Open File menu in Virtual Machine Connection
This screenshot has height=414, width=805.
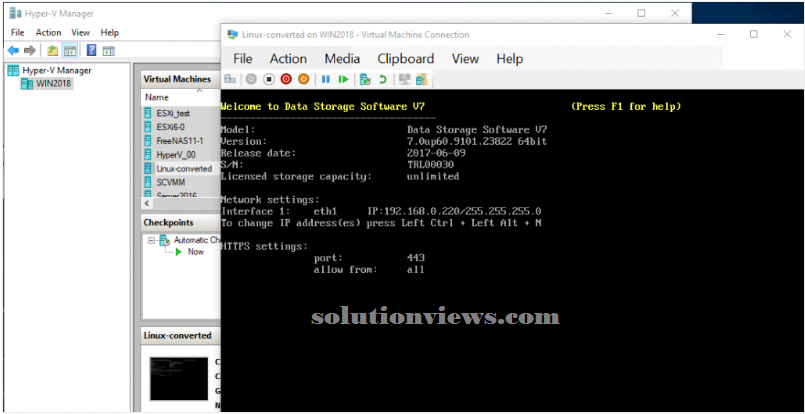pos(242,59)
